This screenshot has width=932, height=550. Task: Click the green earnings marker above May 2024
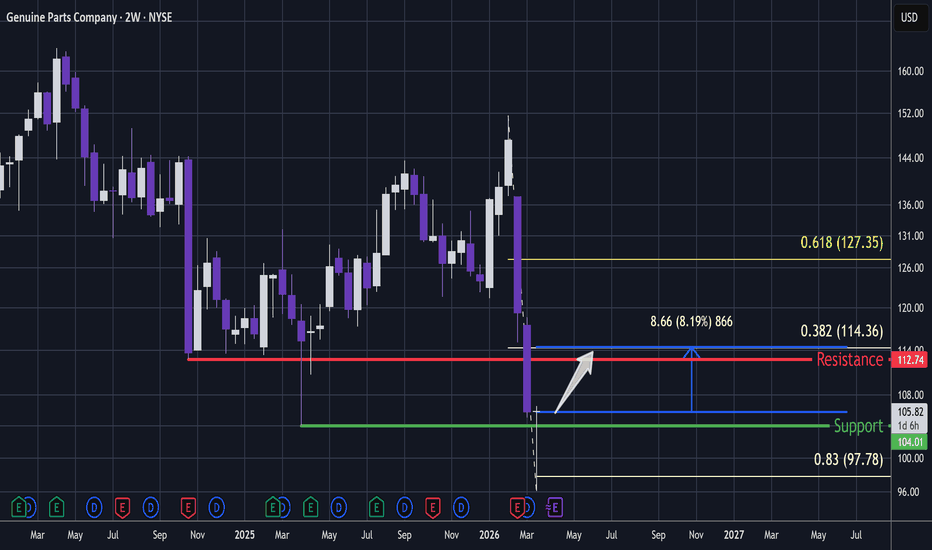click(56, 507)
